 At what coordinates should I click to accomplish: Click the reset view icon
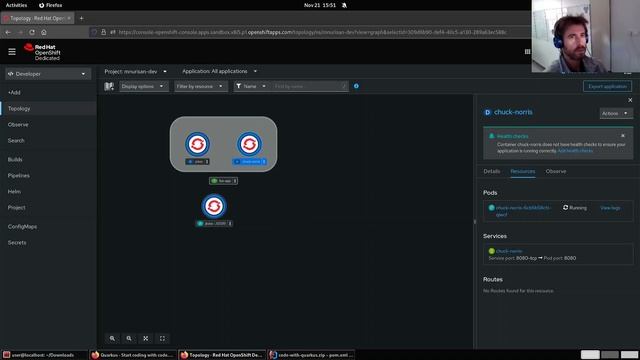tap(162, 338)
